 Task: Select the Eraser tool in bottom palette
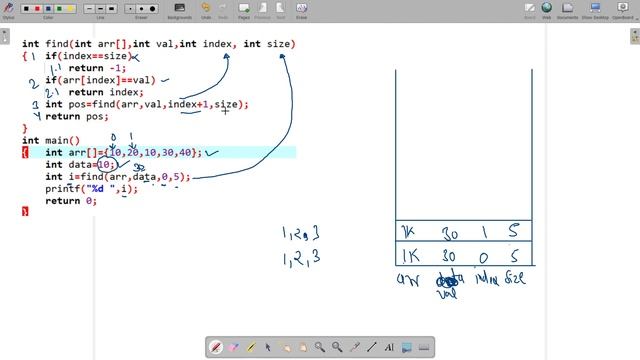point(233,347)
